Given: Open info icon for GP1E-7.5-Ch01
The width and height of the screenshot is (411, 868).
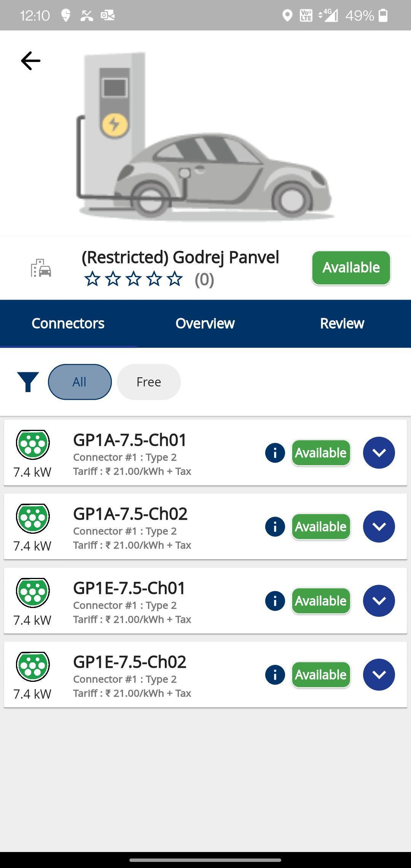Looking at the screenshot, I should click(275, 601).
